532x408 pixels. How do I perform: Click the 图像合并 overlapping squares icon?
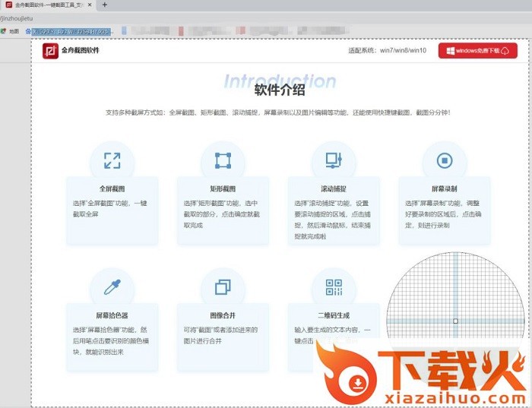pos(223,287)
